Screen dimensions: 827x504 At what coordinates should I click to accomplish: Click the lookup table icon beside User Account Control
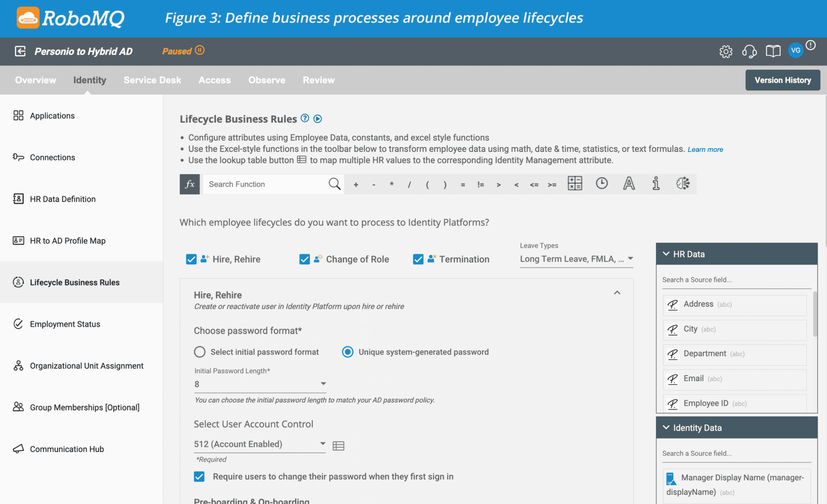pyautogui.click(x=338, y=446)
